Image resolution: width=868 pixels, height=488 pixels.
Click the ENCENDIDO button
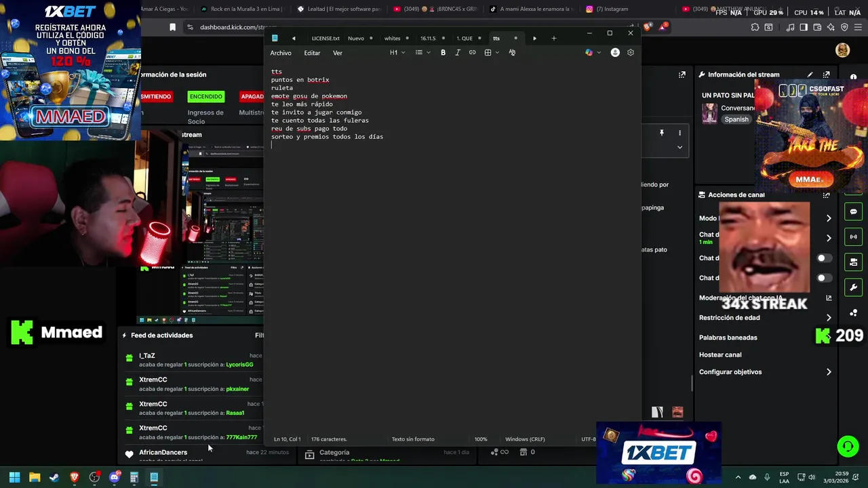coord(206,96)
